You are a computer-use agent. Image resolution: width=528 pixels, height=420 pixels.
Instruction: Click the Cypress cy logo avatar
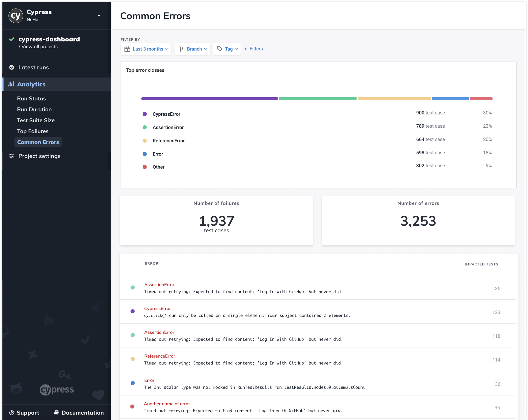click(16, 16)
